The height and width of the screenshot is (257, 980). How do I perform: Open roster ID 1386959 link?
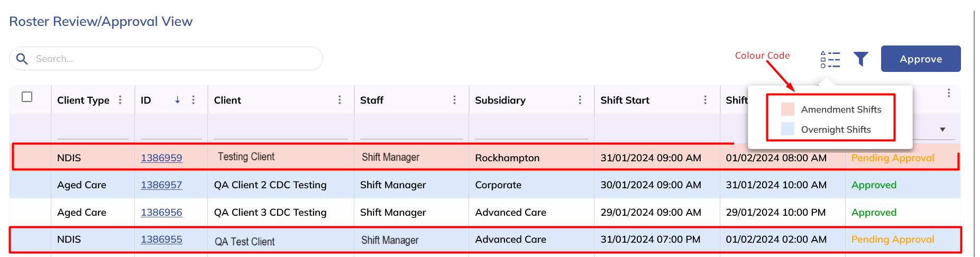[x=161, y=158]
